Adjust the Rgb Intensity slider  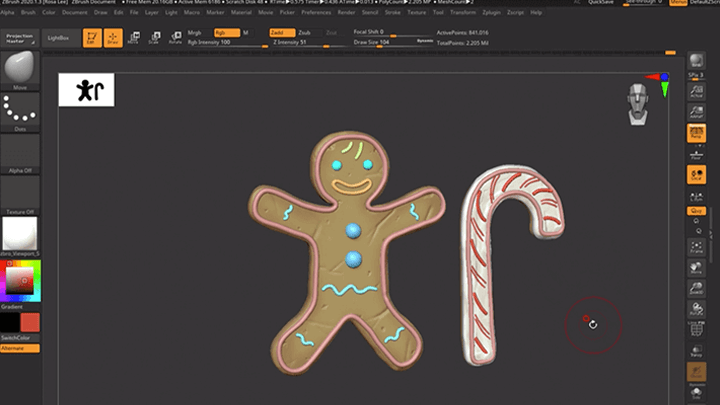227,43
